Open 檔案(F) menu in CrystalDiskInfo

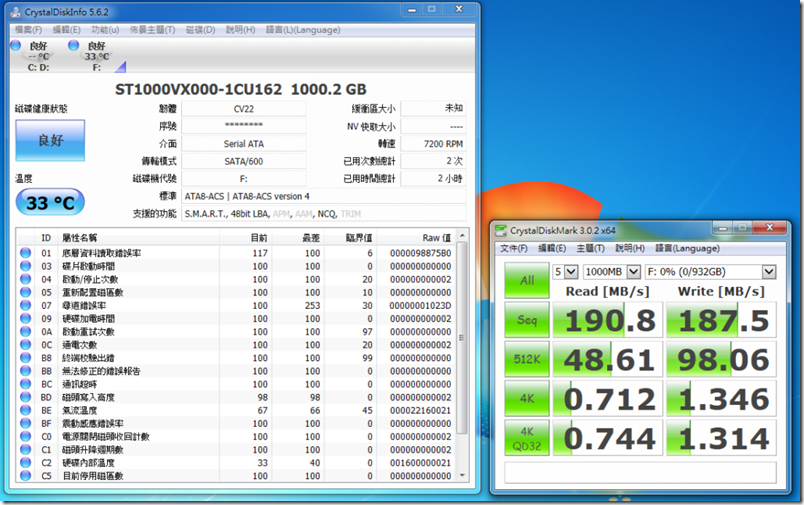[x=28, y=30]
